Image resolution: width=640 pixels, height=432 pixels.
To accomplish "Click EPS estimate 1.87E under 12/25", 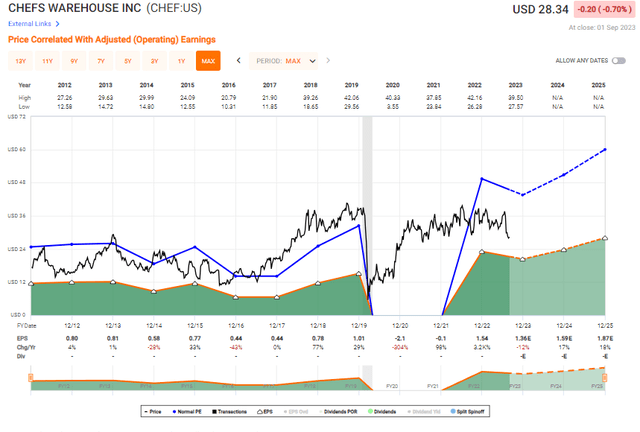I will 605,338.
